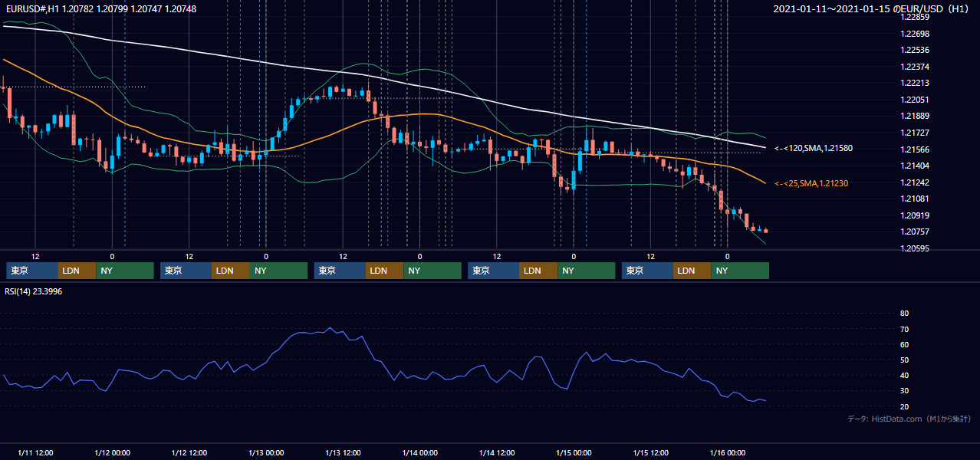The width and height of the screenshot is (980, 460).
Task: Select the 1.22859 price axis label
Action: (916, 17)
